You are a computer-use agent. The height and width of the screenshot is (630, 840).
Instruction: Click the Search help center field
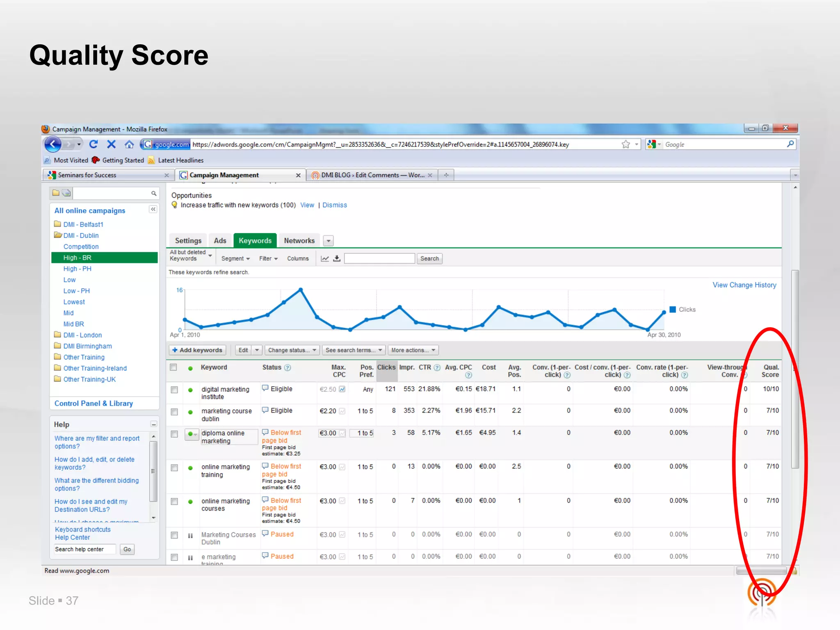(85, 550)
